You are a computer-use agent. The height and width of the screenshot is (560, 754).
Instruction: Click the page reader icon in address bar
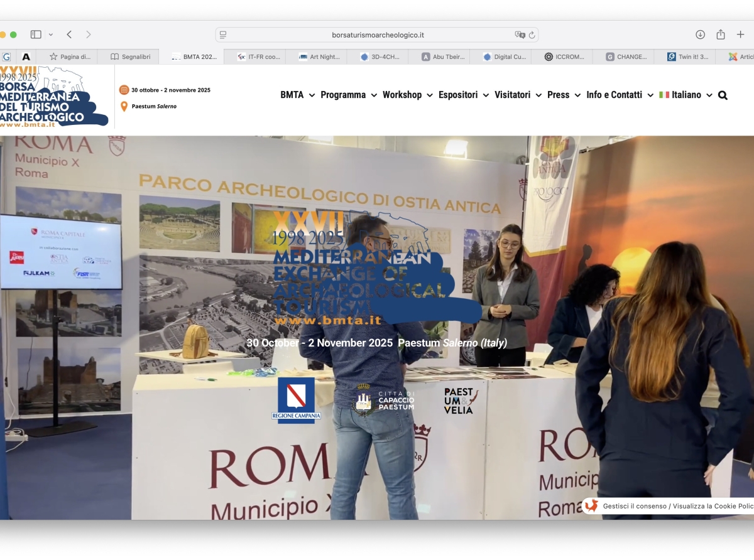click(x=223, y=35)
